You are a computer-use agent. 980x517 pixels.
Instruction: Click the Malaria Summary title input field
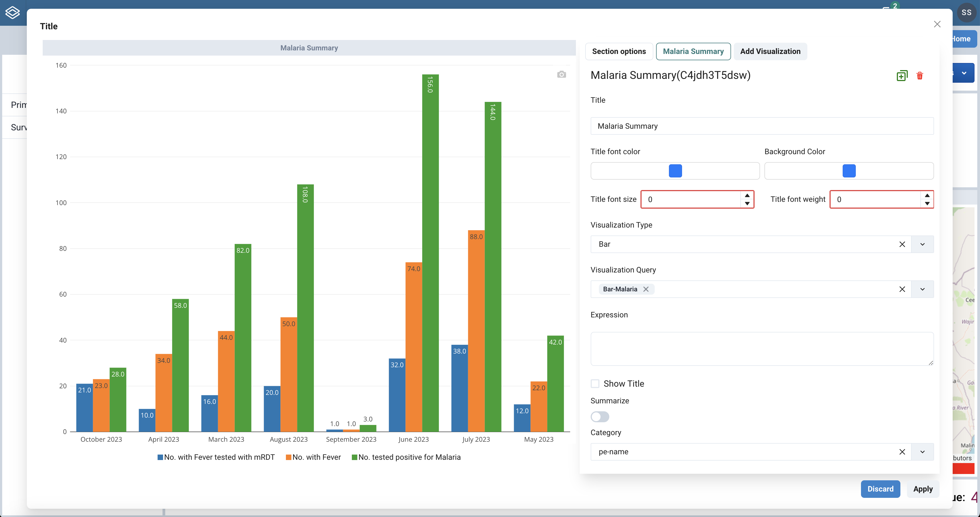click(762, 126)
